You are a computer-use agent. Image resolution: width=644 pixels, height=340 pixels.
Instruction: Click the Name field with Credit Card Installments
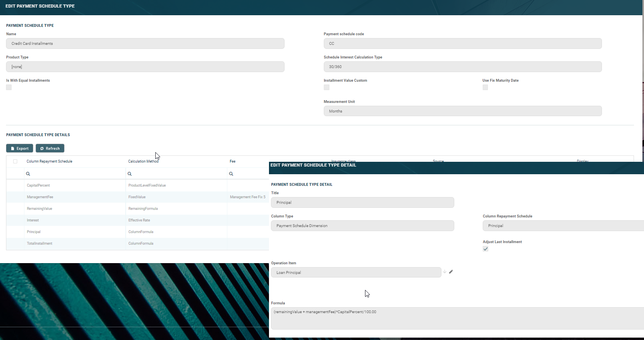click(145, 44)
